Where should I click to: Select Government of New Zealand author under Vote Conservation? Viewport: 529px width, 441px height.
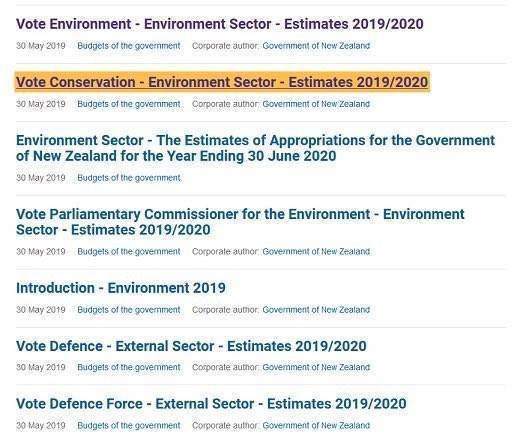tap(316, 104)
